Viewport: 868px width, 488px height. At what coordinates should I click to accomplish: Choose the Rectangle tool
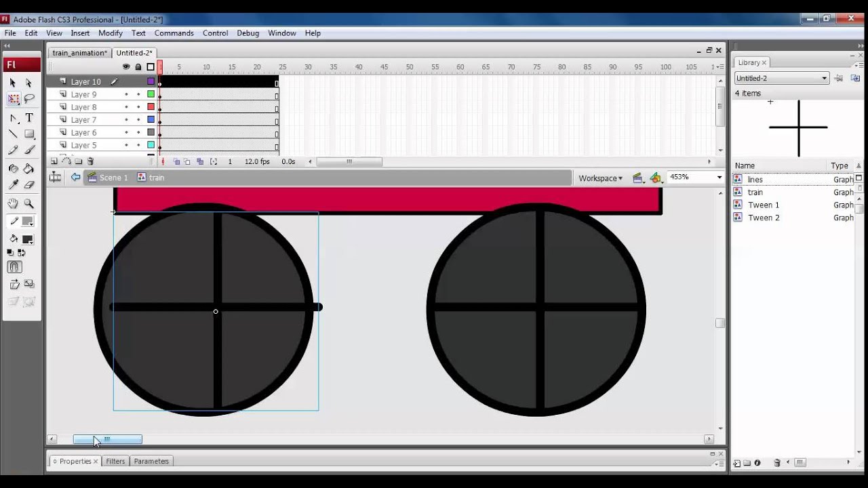pyautogui.click(x=29, y=134)
